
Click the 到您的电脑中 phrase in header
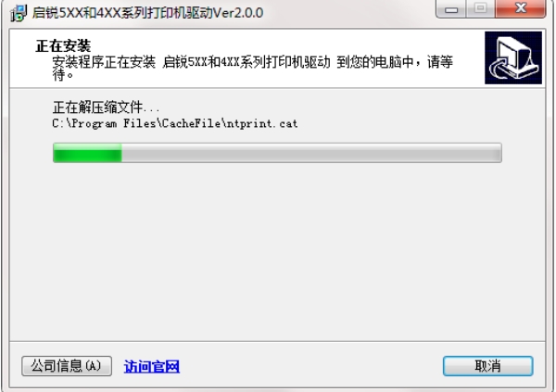coord(375,62)
